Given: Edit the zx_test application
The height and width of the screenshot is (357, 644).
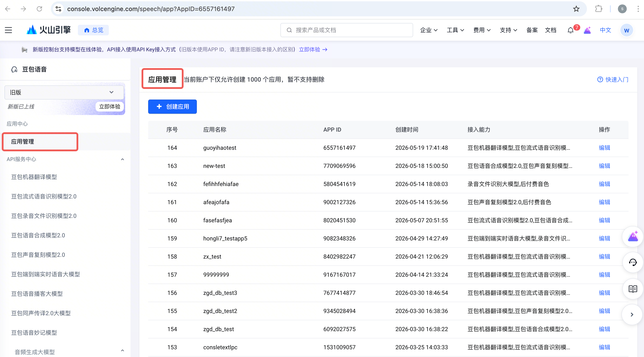Looking at the screenshot, I should point(604,257).
